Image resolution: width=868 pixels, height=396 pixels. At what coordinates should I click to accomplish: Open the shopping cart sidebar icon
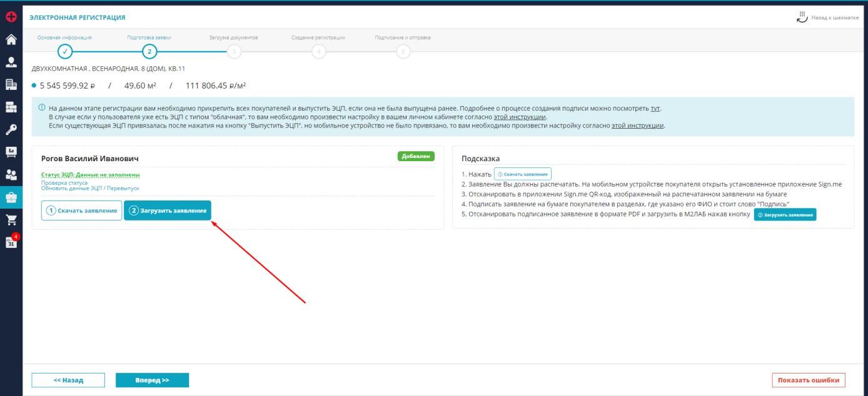coord(11,219)
